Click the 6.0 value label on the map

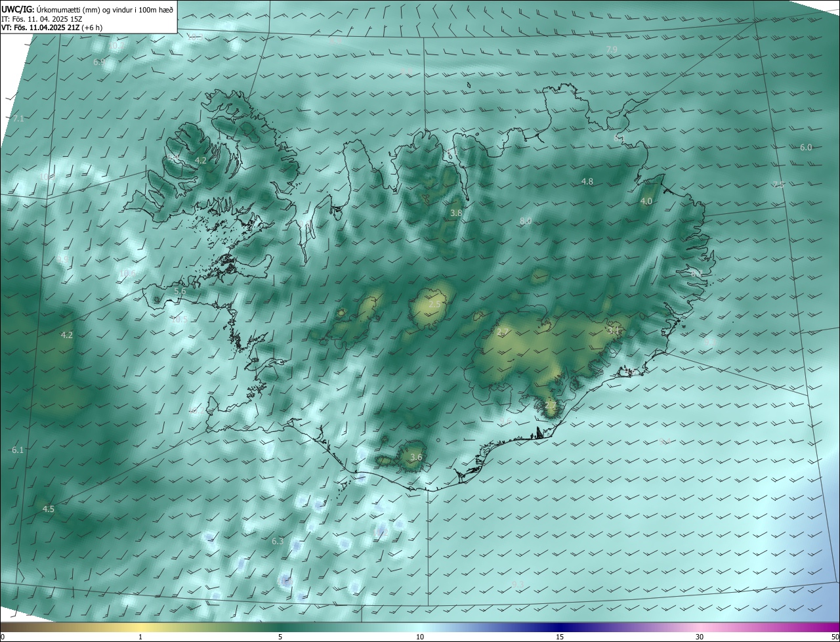click(x=806, y=148)
